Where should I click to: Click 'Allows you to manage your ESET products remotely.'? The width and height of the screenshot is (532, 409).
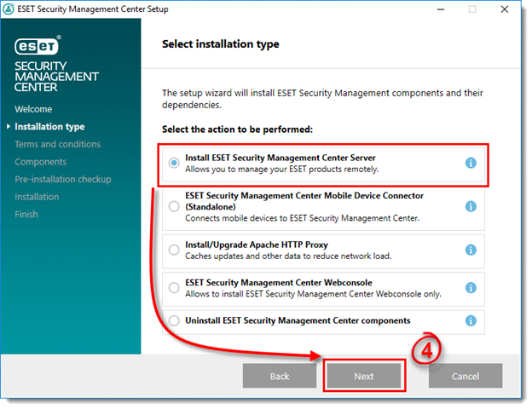point(282,169)
